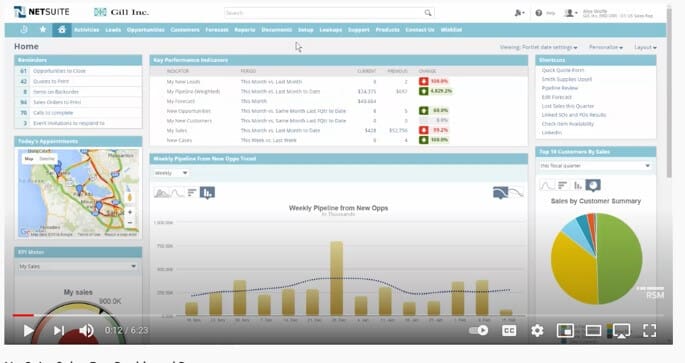Open the Pipeline Review shortcut
This screenshot has height=363, width=685.
click(560, 88)
